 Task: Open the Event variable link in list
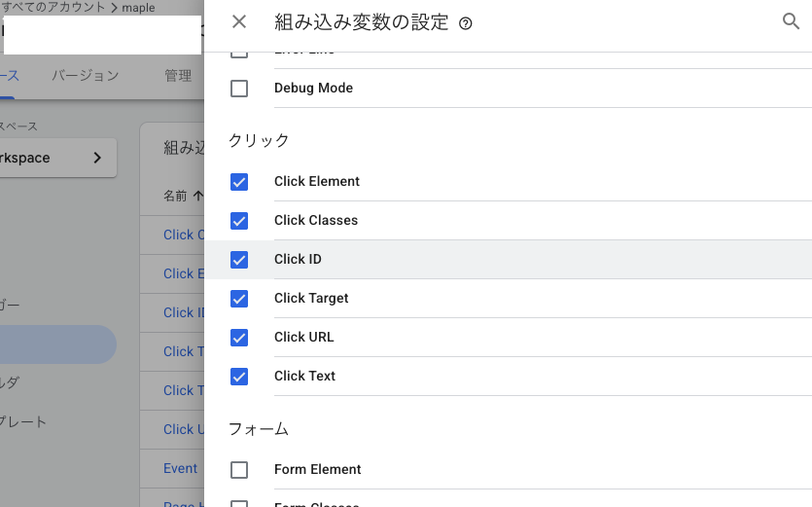(x=180, y=468)
